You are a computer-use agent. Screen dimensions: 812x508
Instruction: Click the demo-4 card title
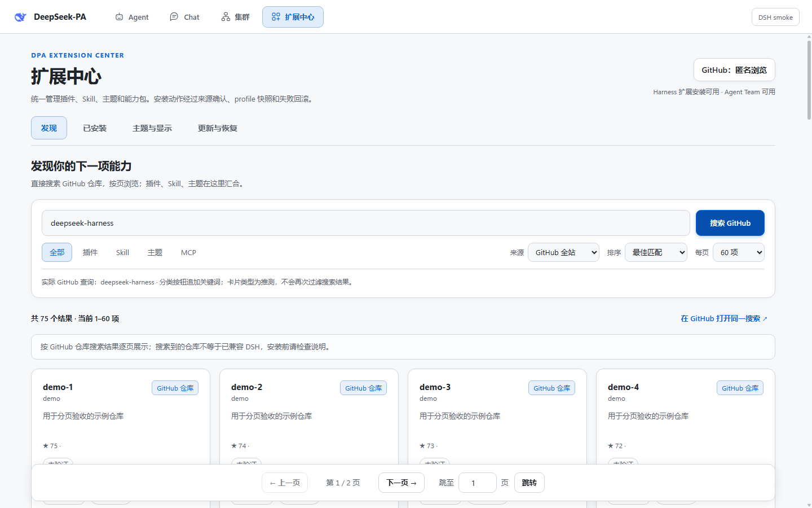pyautogui.click(x=624, y=387)
